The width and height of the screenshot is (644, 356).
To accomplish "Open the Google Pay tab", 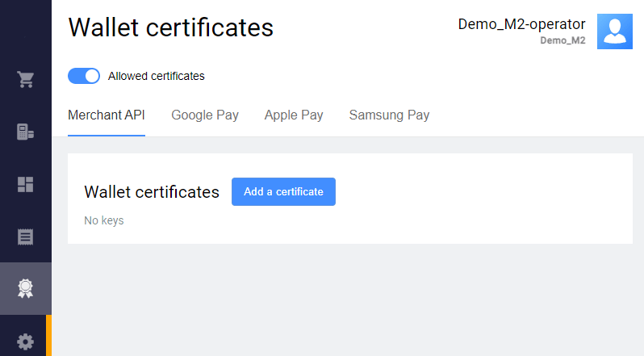I will [x=205, y=115].
